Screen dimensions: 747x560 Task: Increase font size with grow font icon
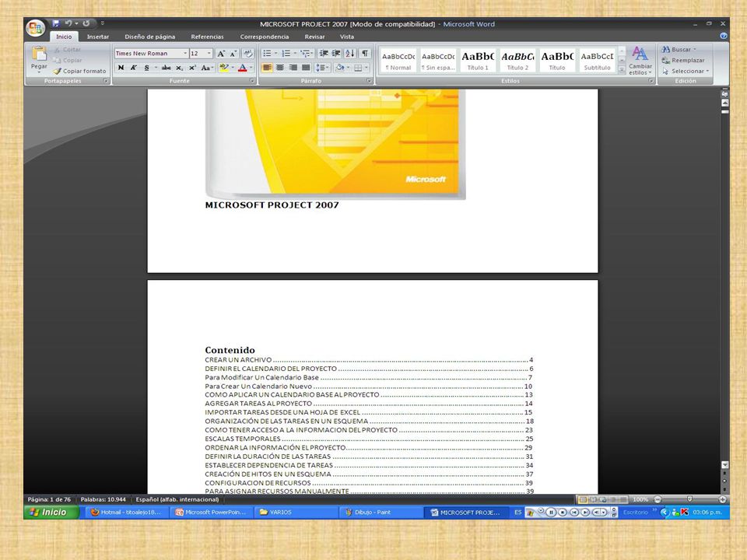(x=220, y=54)
